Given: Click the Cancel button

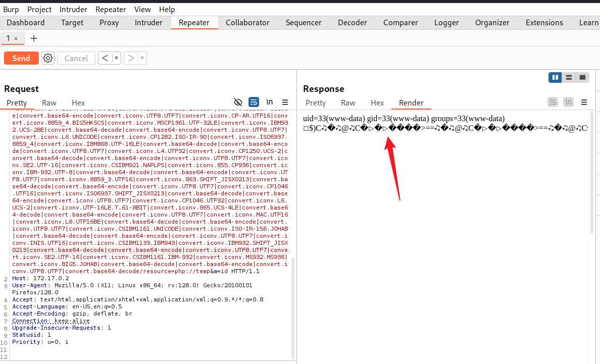Looking at the screenshot, I should click(x=76, y=58).
